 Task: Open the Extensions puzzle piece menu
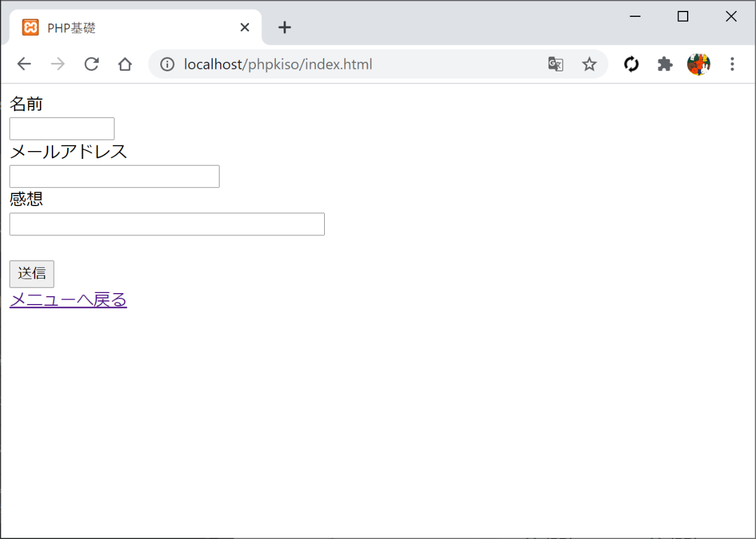(665, 64)
